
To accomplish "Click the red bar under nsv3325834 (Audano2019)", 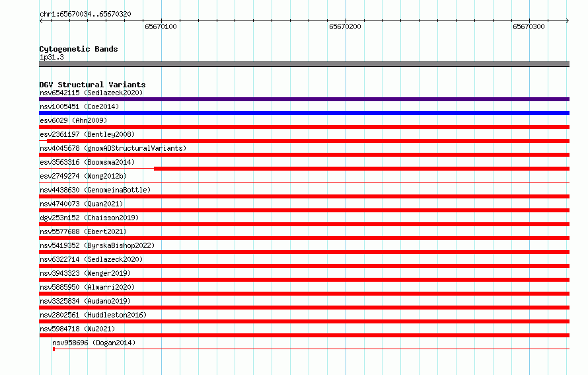I will 304,308.
